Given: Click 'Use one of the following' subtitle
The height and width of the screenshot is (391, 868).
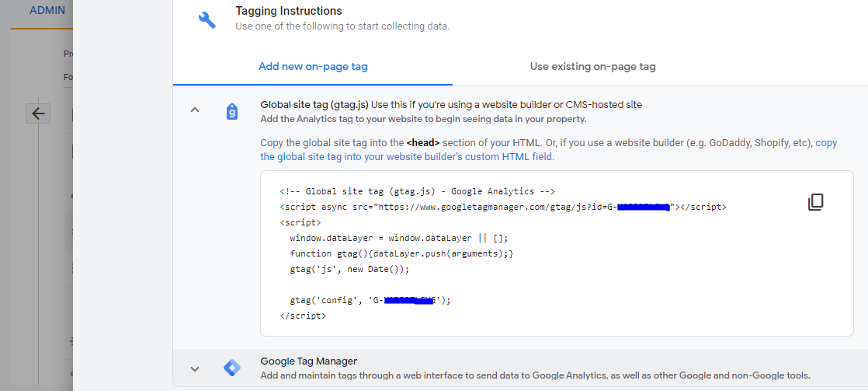Looking at the screenshot, I should [x=342, y=26].
